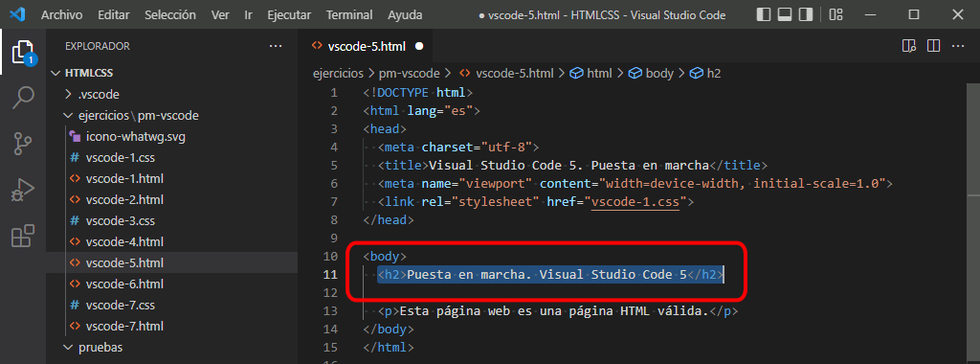
Task: Open Customize Layout button
Action: [835, 14]
